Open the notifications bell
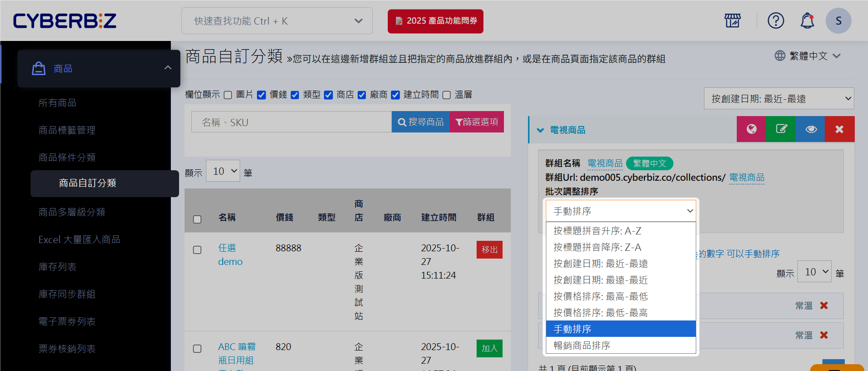Viewport: 868px width, 371px height. tap(807, 20)
